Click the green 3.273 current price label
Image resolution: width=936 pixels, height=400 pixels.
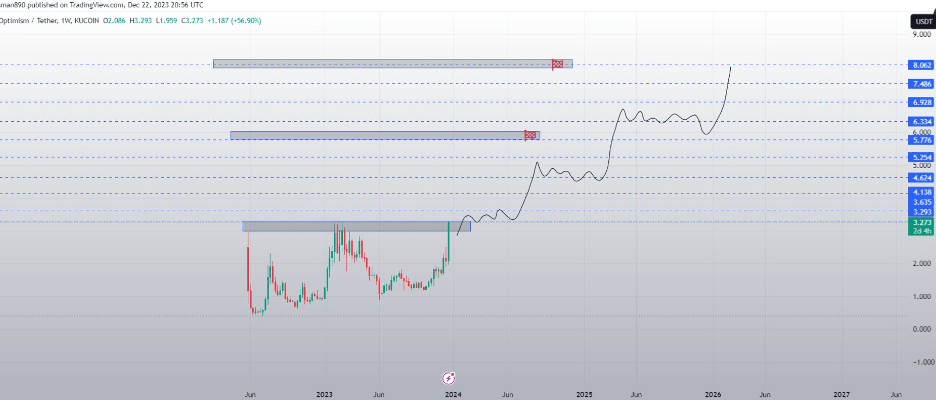pos(919,222)
